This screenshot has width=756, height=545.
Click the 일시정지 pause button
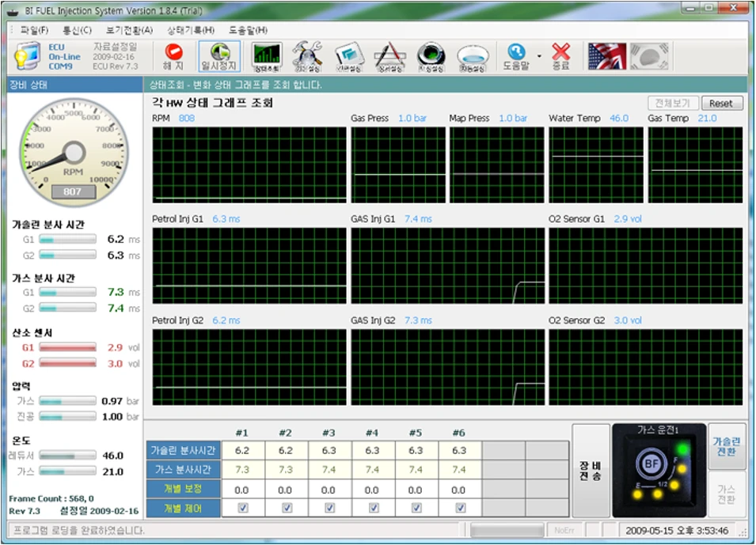220,56
